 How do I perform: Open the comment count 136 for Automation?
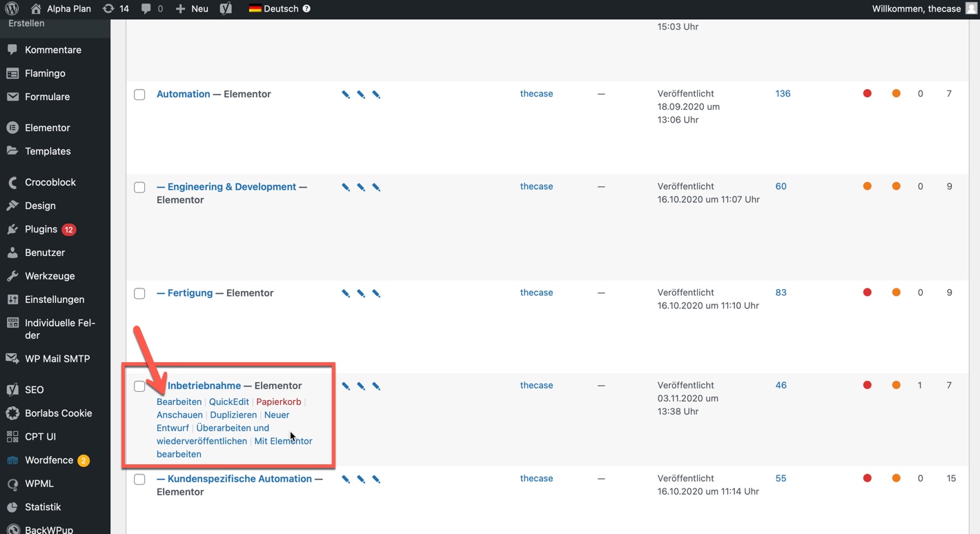tap(783, 94)
